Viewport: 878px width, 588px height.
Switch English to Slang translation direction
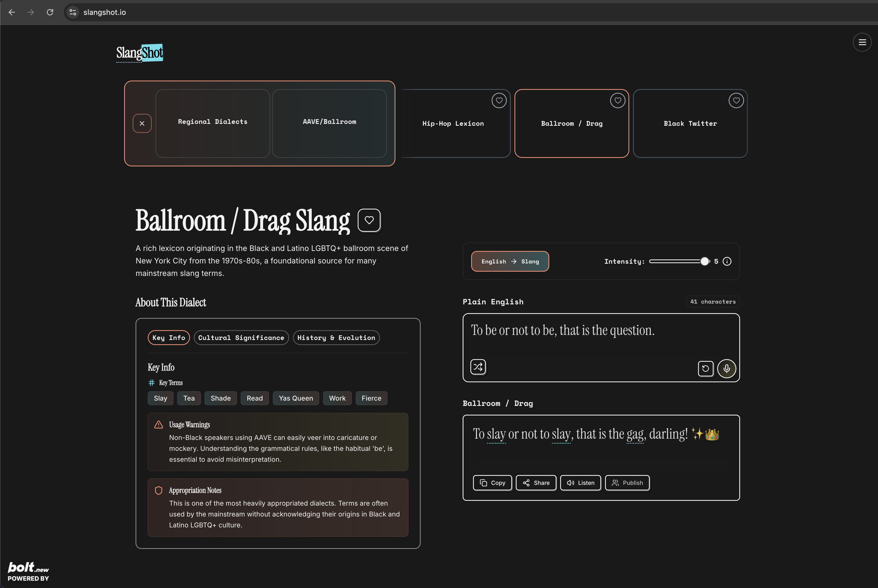510,261
